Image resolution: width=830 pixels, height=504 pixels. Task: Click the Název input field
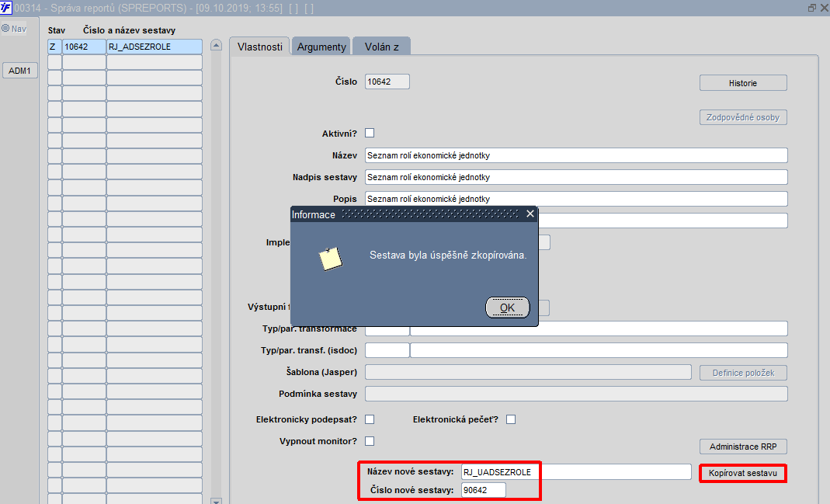point(576,155)
